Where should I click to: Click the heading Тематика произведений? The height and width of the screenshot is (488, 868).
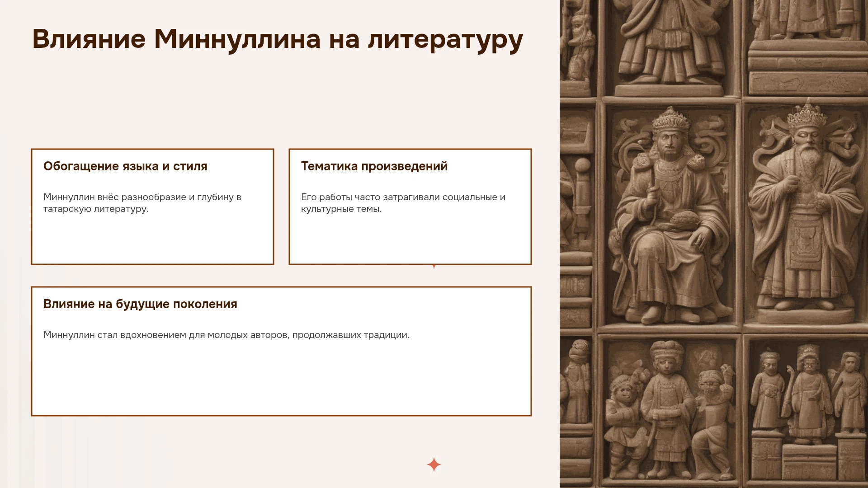374,166
